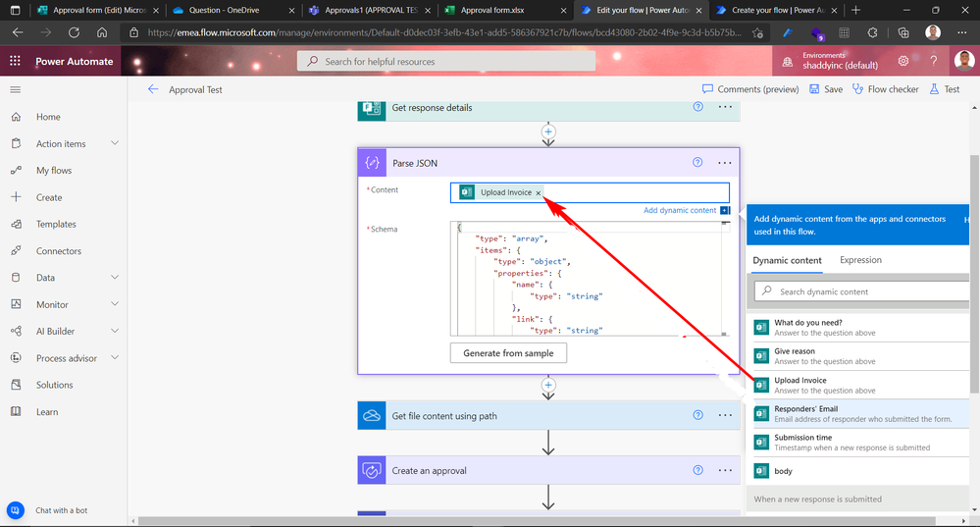Open Connectors in sidebar
The height and width of the screenshot is (527, 980).
coord(58,250)
